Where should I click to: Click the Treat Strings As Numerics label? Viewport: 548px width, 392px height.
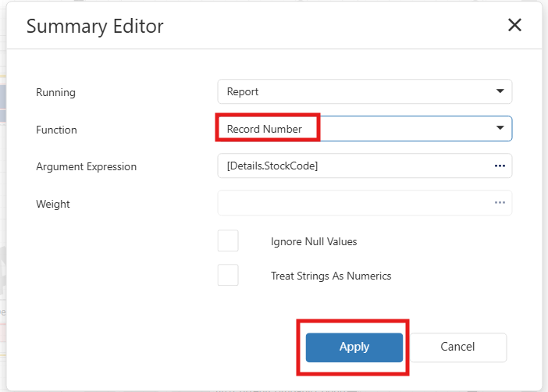coord(331,276)
